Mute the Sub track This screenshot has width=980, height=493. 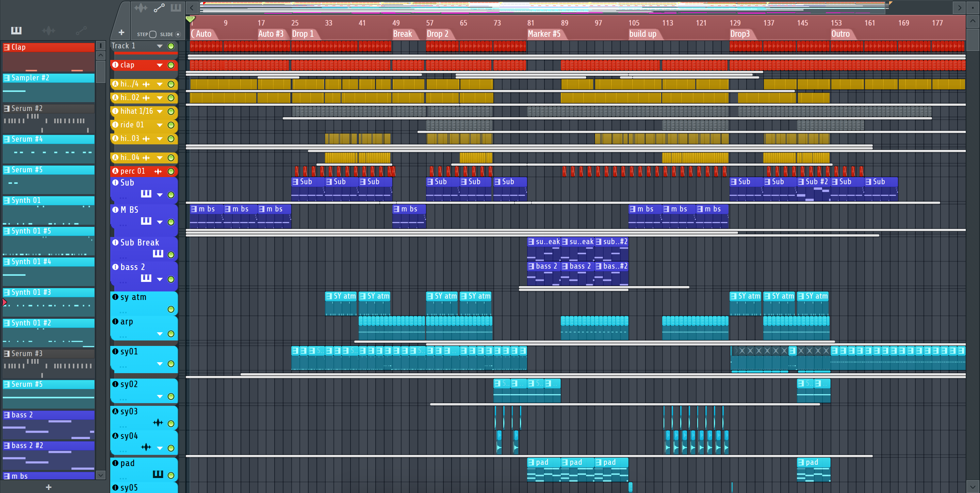(171, 195)
